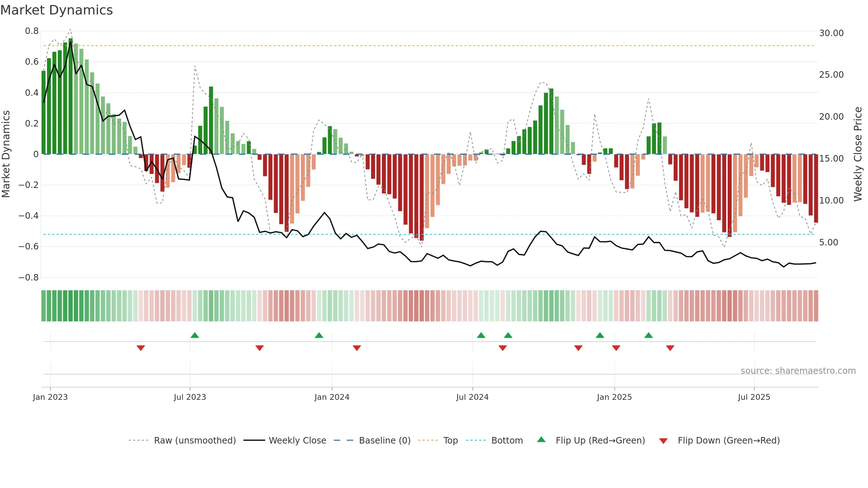The height and width of the screenshot is (488, 868).
Task: Click the Weekly Close Price axis title
Action: point(858,154)
